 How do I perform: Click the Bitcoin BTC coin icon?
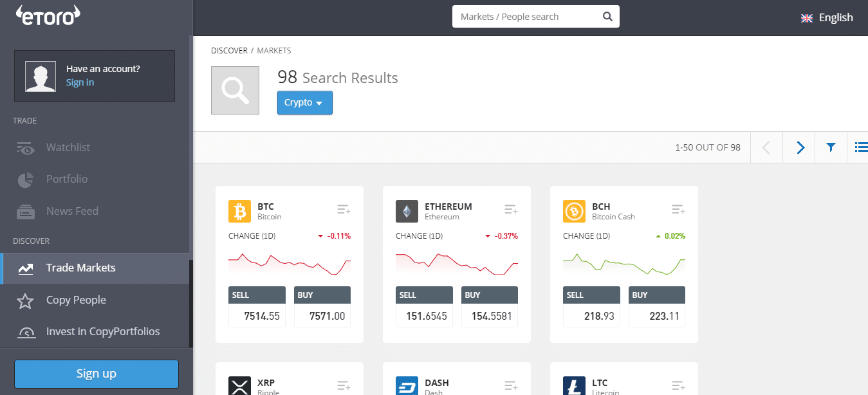[239, 211]
